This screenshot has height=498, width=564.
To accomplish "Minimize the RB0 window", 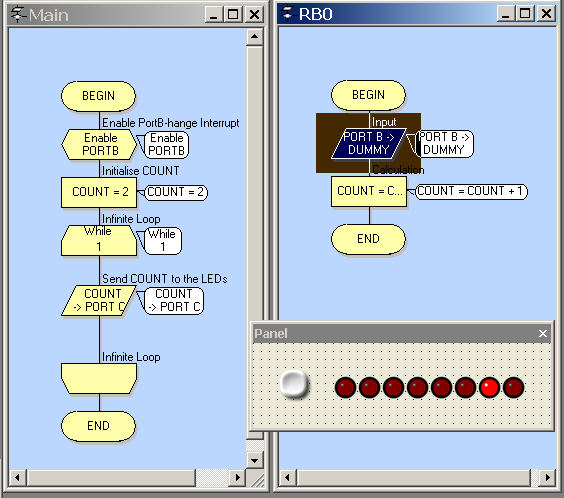I will [x=505, y=14].
